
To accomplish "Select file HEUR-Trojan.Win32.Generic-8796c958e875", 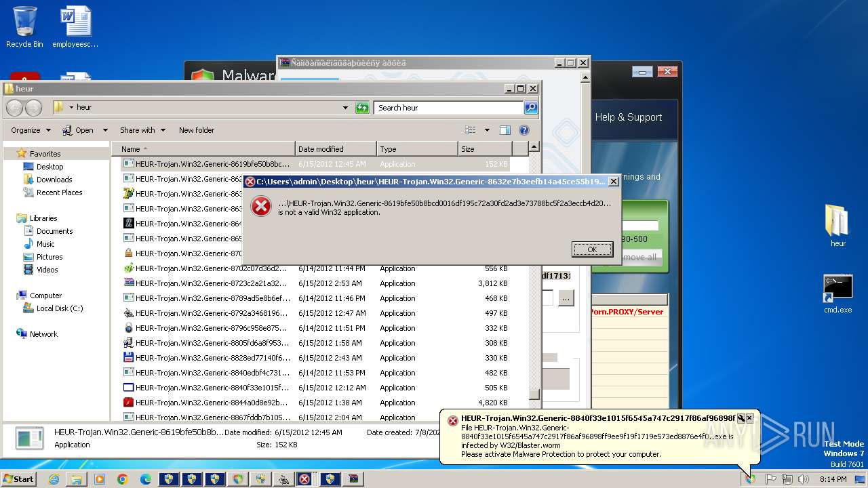I will pos(315,328).
